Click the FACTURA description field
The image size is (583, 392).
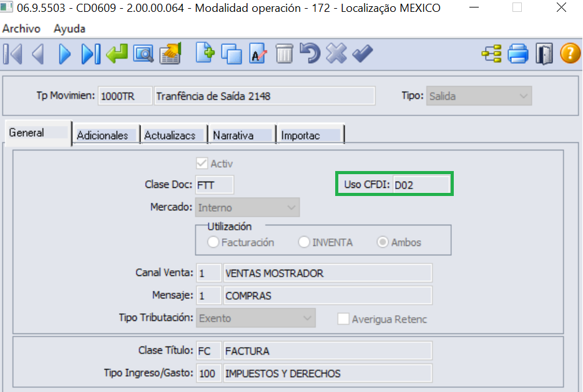pyautogui.click(x=328, y=351)
